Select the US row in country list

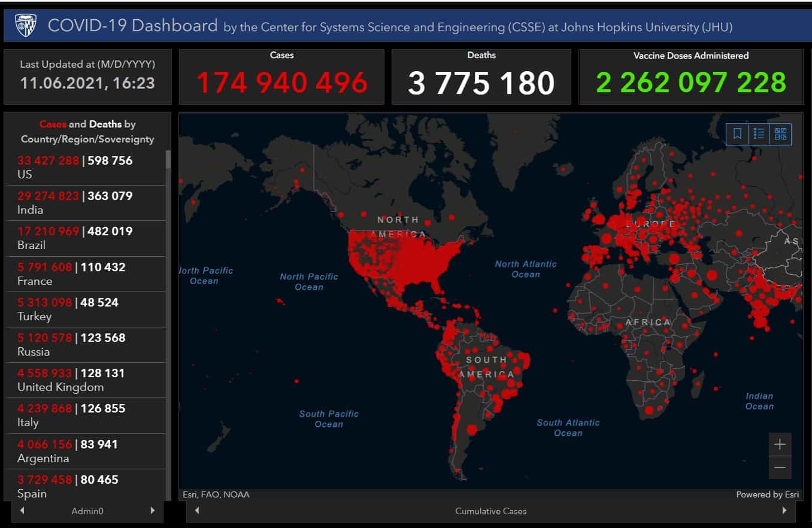[86, 168]
